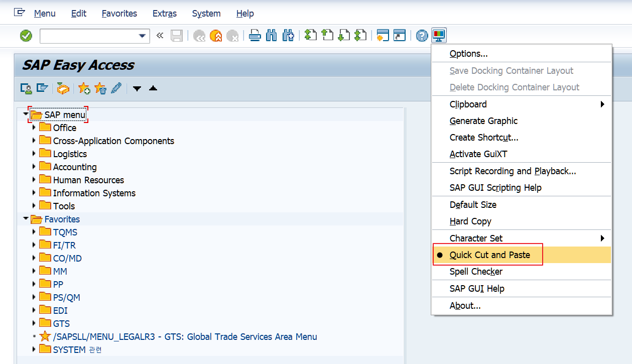
Task: Choose About... in dropdown menu
Action: click(522, 306)
